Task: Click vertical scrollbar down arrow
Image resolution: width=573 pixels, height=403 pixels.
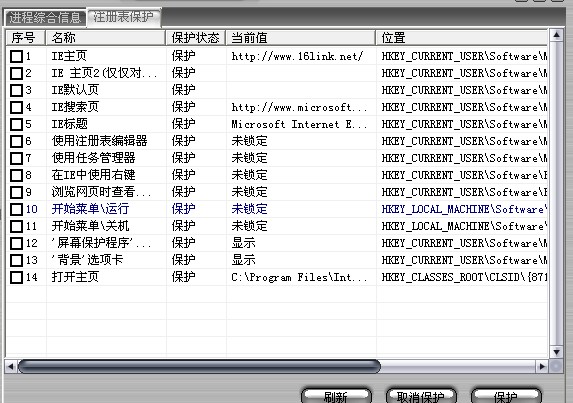Action: tap(557, 352)
